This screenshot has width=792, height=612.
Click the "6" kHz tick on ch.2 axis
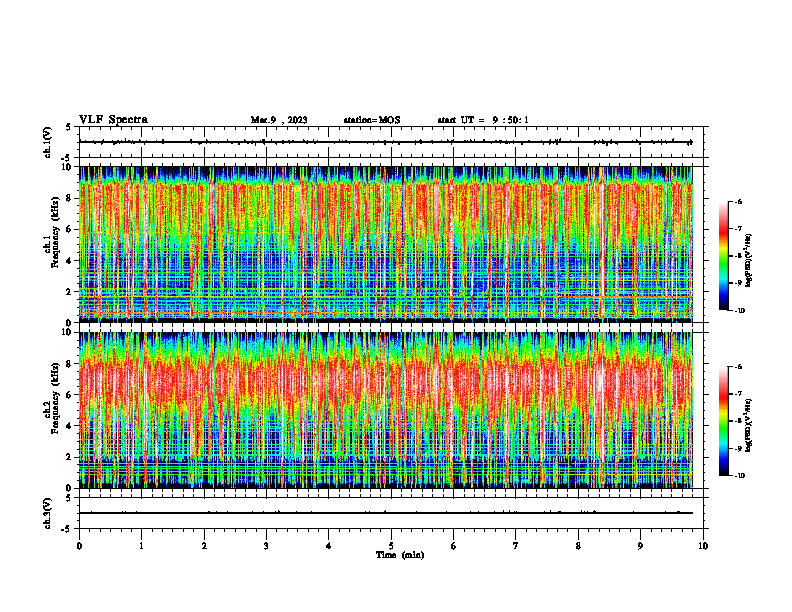click(70, 395)
